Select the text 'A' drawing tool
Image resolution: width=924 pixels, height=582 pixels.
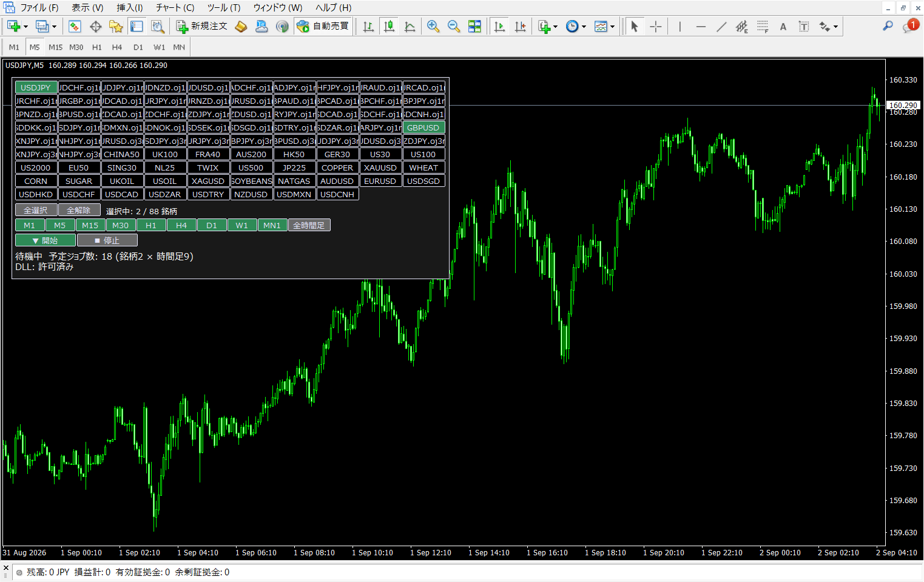pyautogui.click(x=783, y=26)
